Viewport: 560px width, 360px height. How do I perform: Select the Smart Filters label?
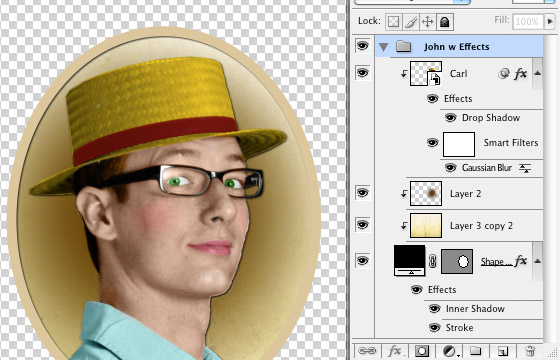[x=511, y=142]
